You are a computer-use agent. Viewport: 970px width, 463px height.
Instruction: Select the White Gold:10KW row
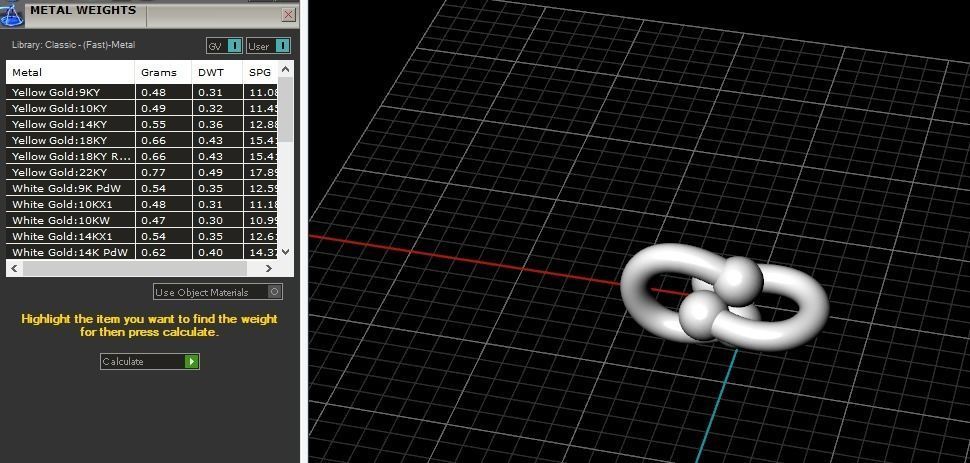[x=142, y=220]
